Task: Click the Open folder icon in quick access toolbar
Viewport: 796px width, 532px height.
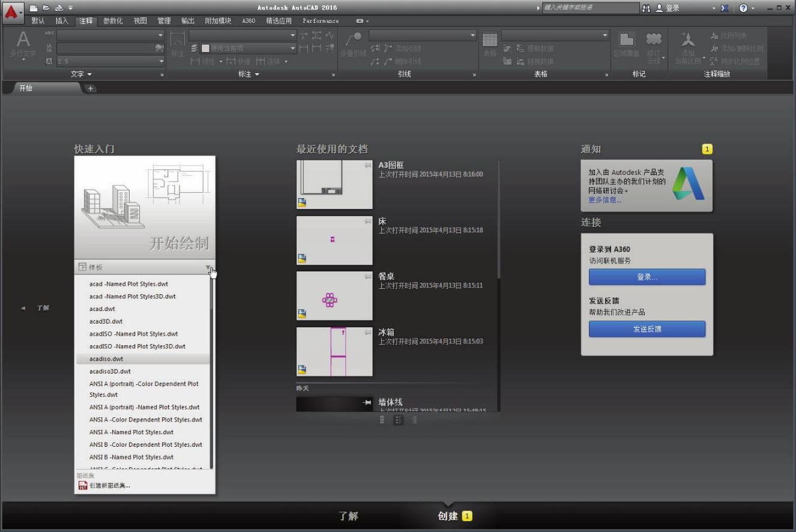Action: click(x=46, y=8)
